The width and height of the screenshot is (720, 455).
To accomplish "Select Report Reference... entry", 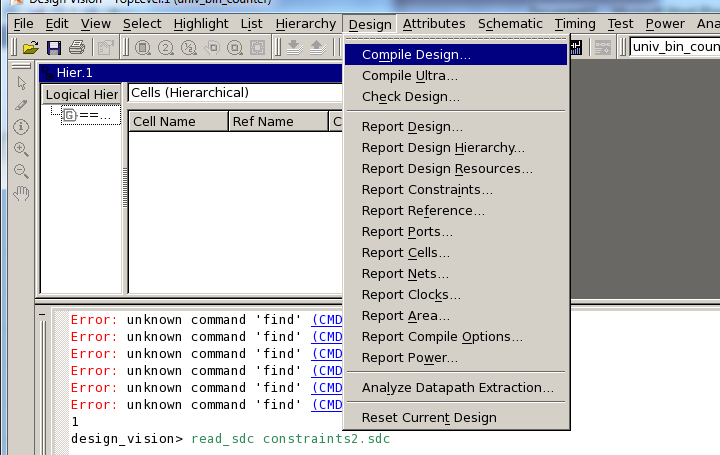I will pyautogui.click(x=456, y=211).
